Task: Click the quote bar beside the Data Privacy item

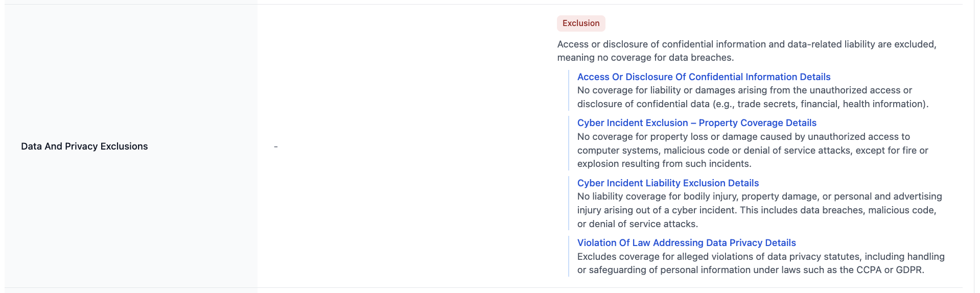Action: 569,256
